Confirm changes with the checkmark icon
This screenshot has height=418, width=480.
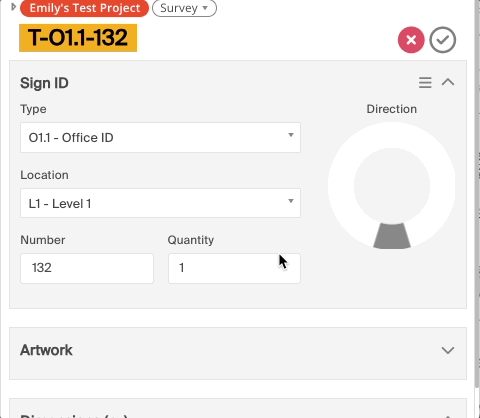(443, 40)
